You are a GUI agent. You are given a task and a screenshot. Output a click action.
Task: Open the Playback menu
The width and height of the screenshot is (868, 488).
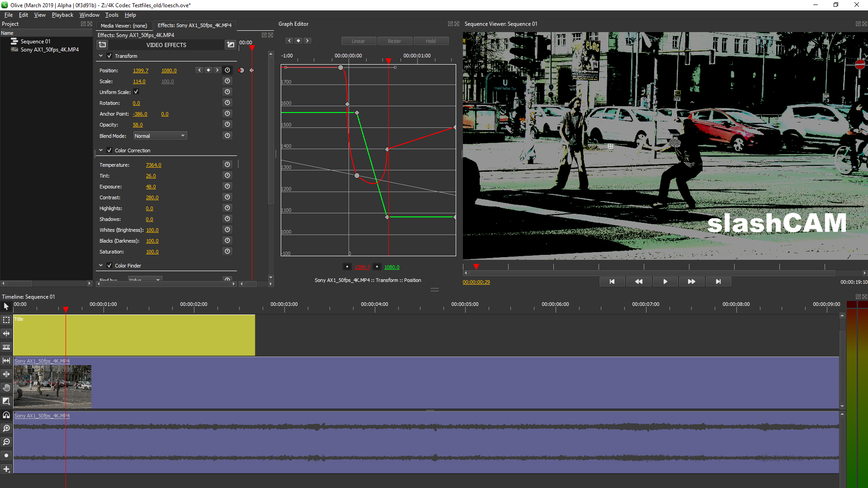coord(62,15)
